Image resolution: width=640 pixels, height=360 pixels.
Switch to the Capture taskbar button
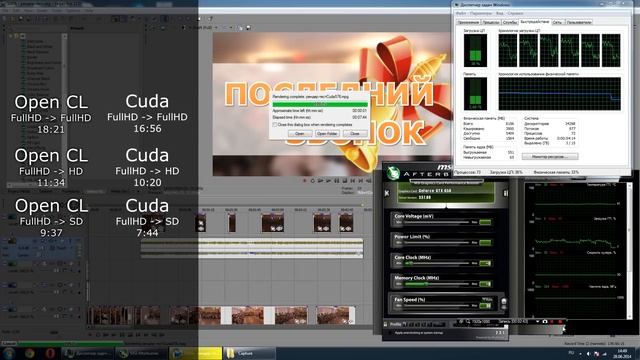point(249,353)
